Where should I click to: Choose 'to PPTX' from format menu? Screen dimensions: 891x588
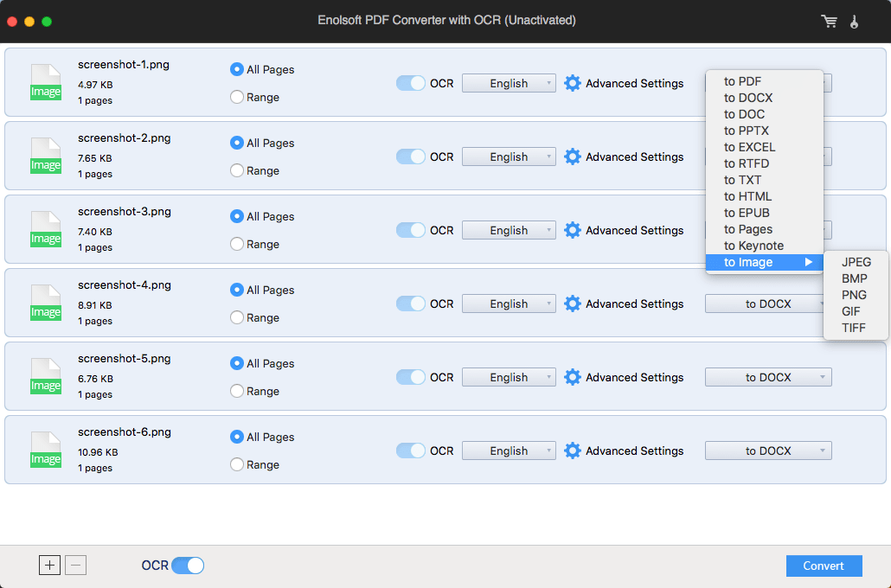click(x=765, y=131)
